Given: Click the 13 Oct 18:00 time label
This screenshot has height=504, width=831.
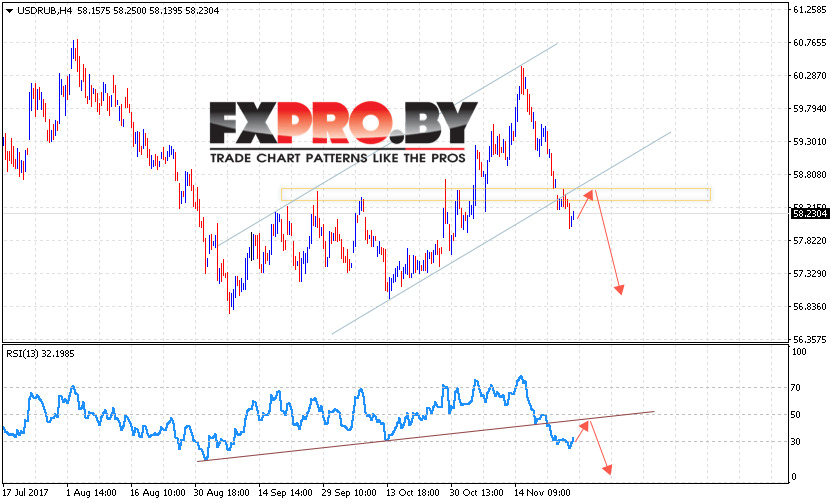Looking at the screenshot, I should point(413,492).
